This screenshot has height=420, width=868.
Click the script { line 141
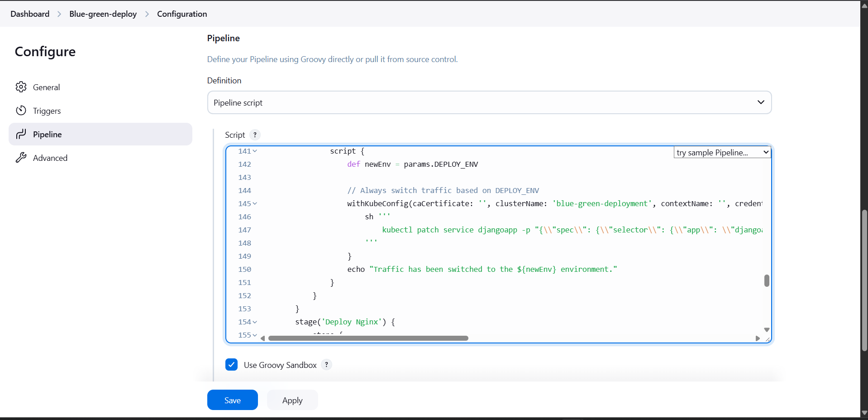347,151
